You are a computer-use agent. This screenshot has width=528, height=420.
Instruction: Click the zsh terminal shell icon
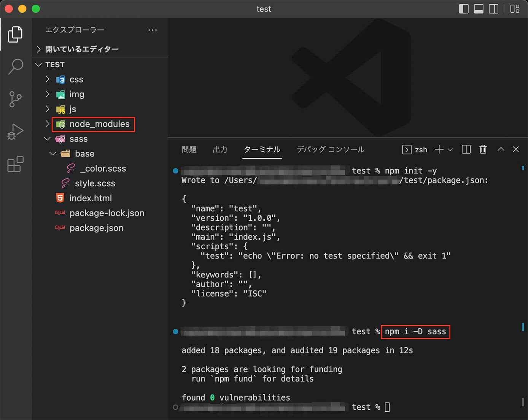coord(406,150)
